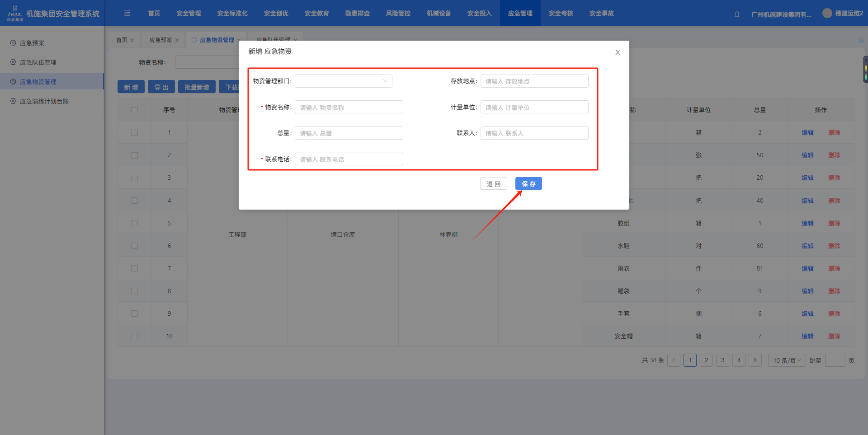Click the gear icon beside 应急预案
868x435 pixels.
(13, 43)
